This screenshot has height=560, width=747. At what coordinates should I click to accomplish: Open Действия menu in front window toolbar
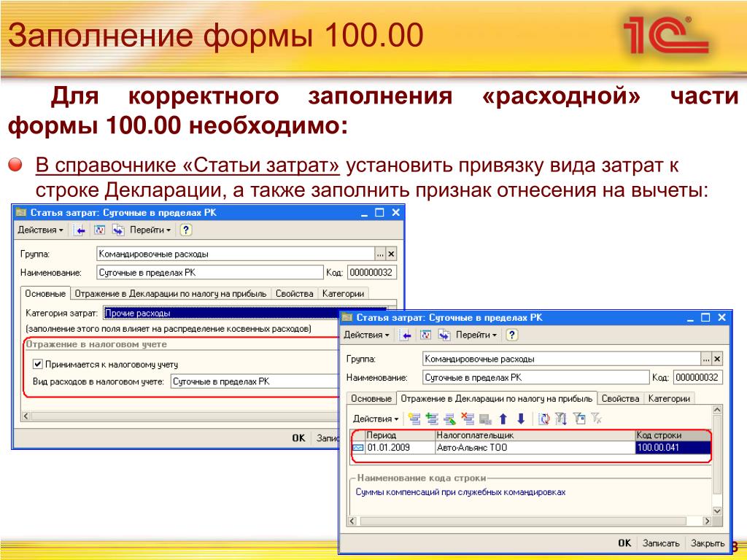point(366,335)
